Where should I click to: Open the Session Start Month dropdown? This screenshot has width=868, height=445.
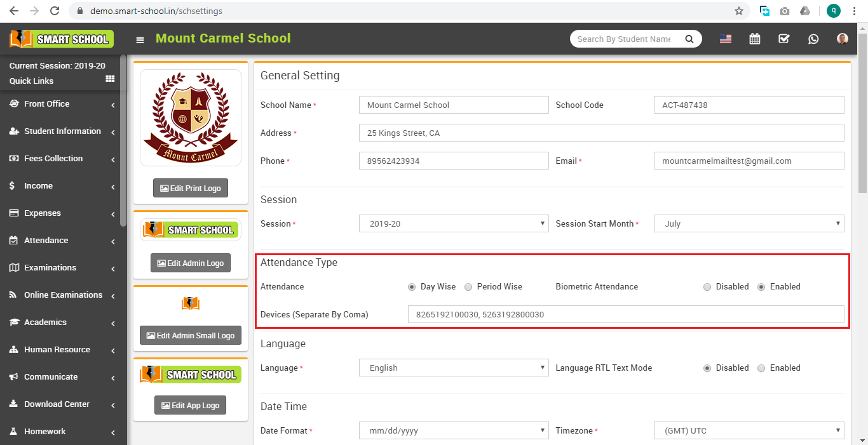[x=749, y=223]
